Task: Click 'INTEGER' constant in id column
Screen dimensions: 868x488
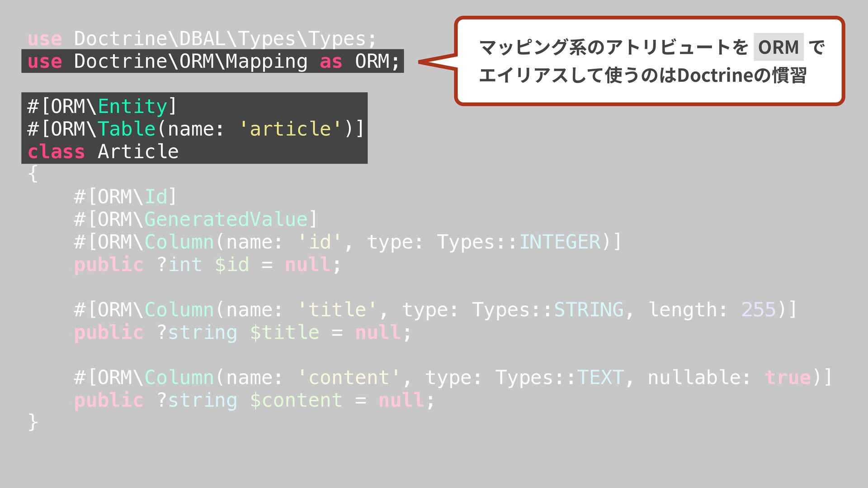Action: [x=560, y=242]
